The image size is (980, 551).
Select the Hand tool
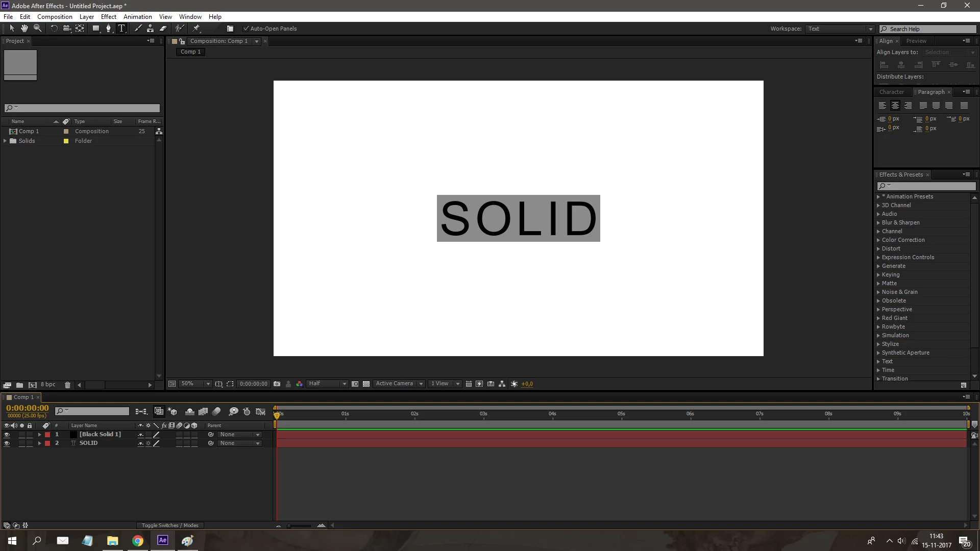[24, 29]
